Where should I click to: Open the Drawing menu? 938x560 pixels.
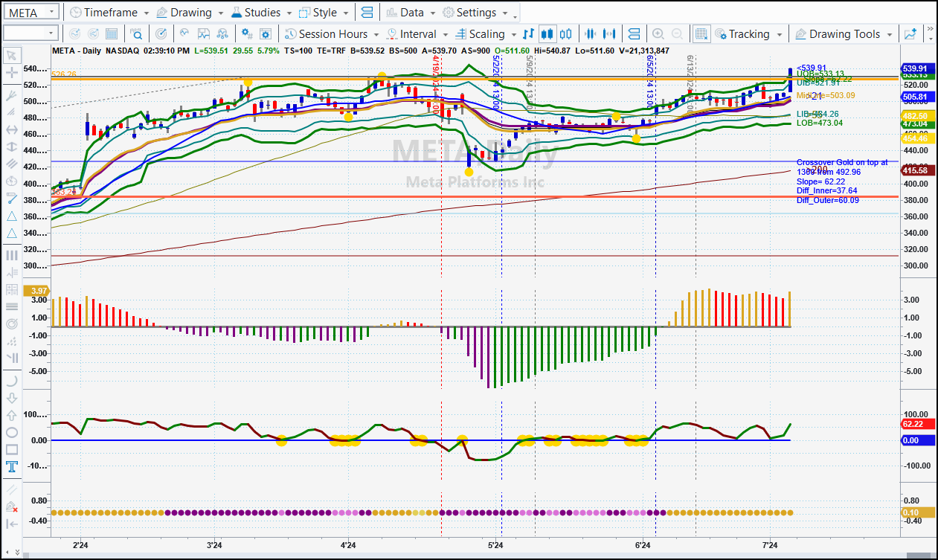point(189,12)
